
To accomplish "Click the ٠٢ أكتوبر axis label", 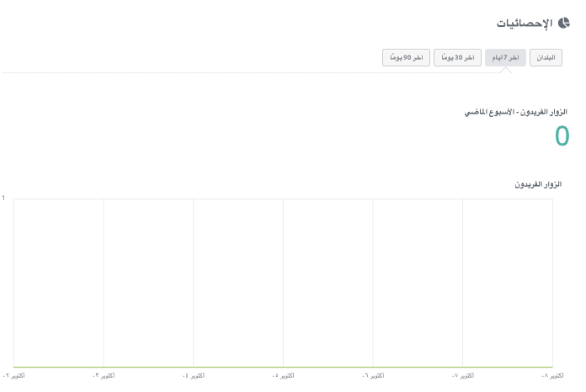I will click(13, 375).
